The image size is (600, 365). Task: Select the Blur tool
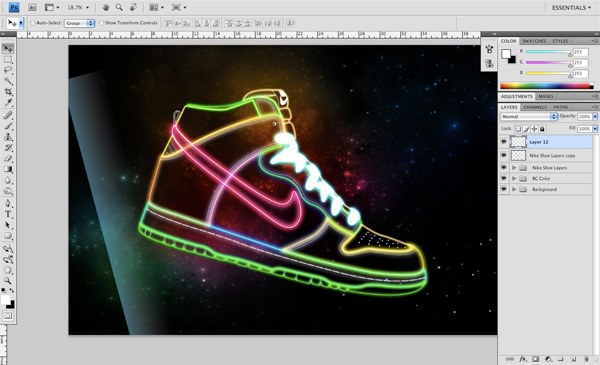point(8,180)
